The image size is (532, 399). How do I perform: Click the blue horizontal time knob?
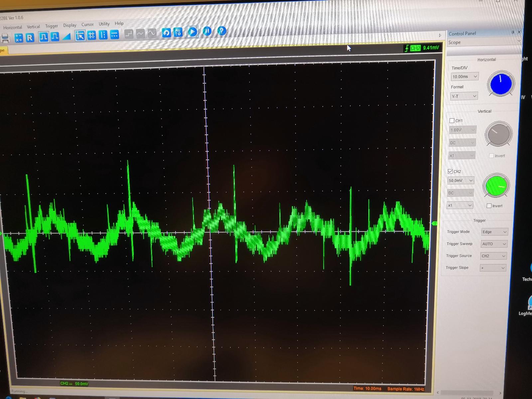pyautogui.click(x=501, y=84)
